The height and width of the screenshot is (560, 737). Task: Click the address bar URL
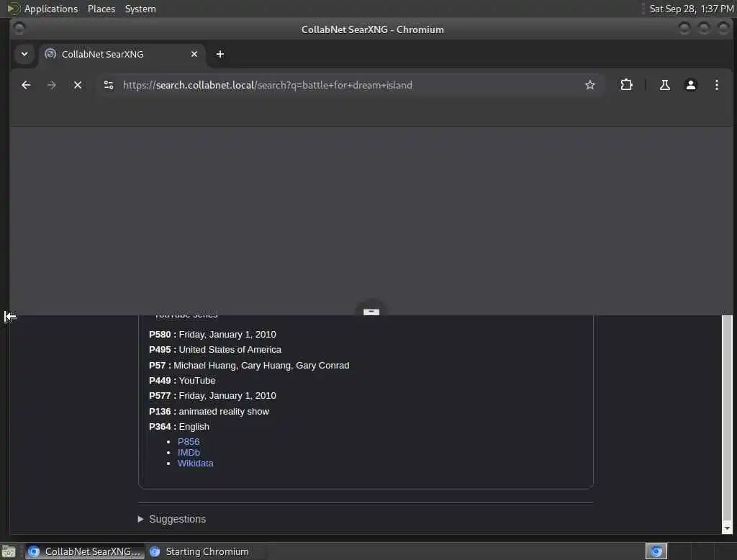click(x=268, y=85)
